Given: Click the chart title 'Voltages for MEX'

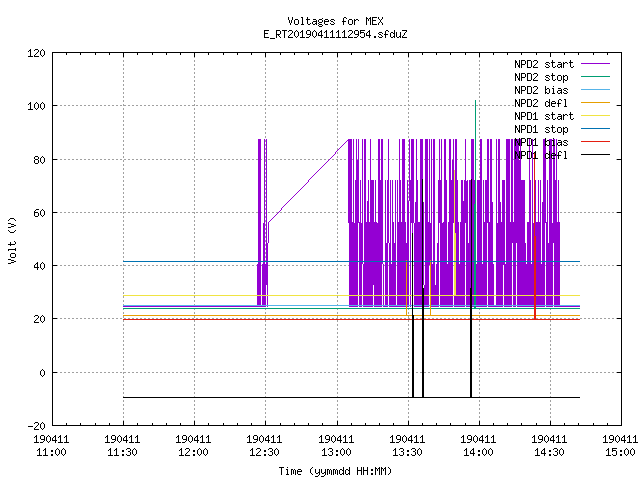Looking at the screenshot, I should (335, 21).
